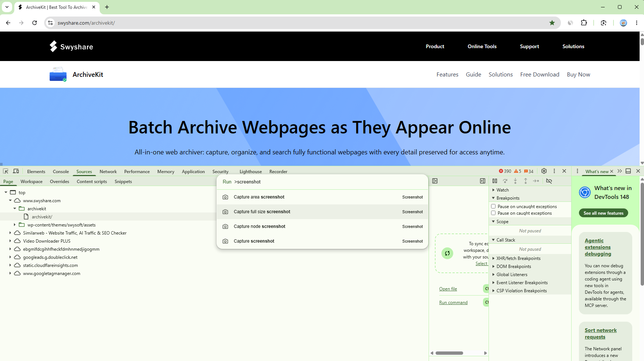Select the Snippets subtab in Sources
The image size is (644, 361).
(x=123, y=182)
